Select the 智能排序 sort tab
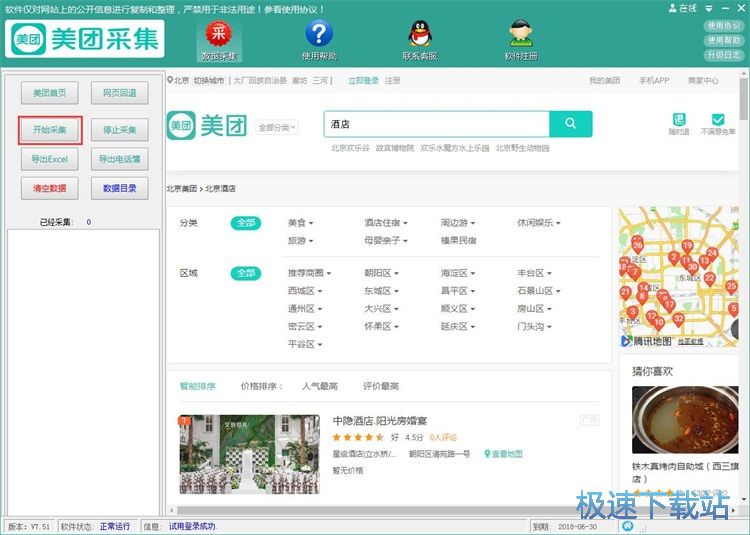This screenshot has height=535, width=750. point(197,386)
